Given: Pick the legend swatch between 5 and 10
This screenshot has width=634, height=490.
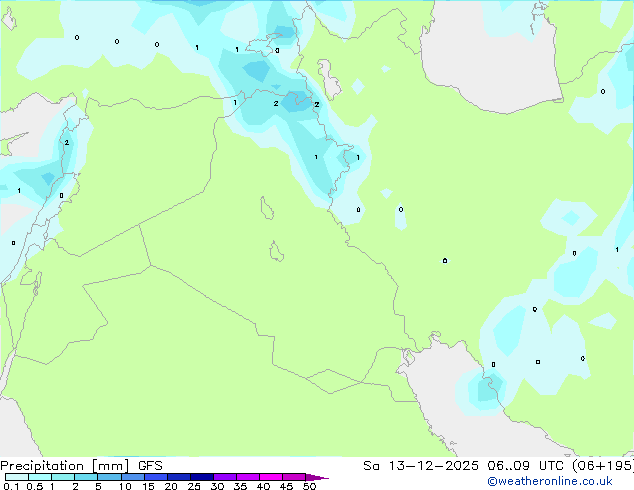Looking at the screenshot, I should click(109, 477).
